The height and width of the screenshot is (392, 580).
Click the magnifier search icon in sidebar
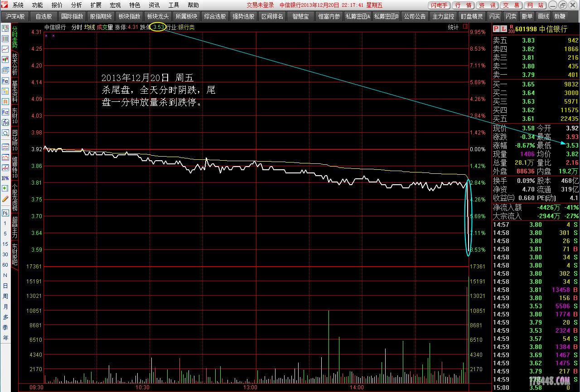point(5,133)
